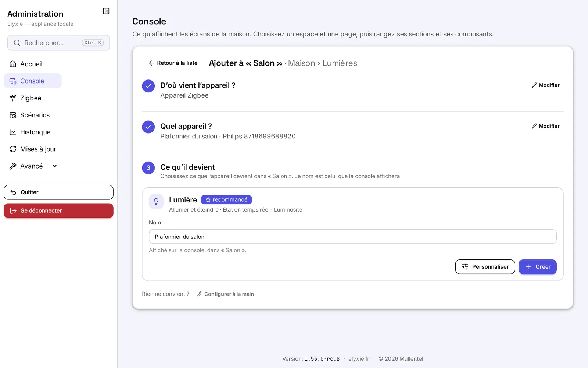Screen dimensions: 588x368
Task: Click the Zigbee signal icon
Action: (13, 98)
